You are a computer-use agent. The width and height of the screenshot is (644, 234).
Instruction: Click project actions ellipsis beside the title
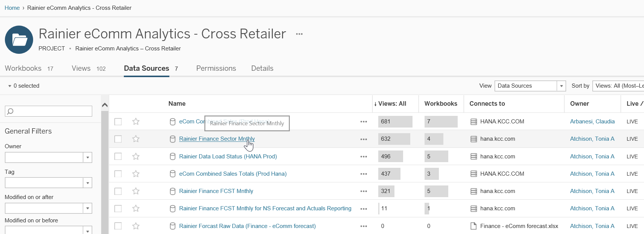click(299, 34)
